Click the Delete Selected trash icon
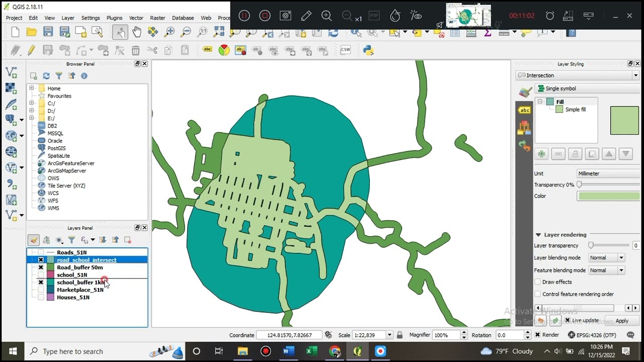The image size is (644, 362). (135, 50)
